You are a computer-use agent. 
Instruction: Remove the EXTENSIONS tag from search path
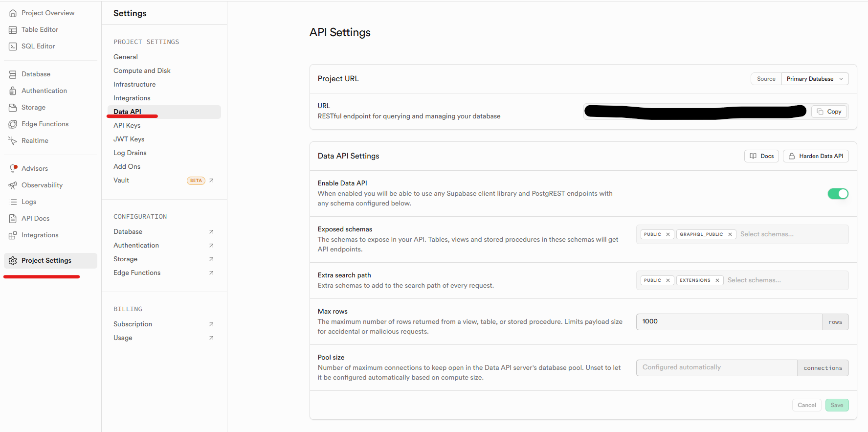coord(717,280)
